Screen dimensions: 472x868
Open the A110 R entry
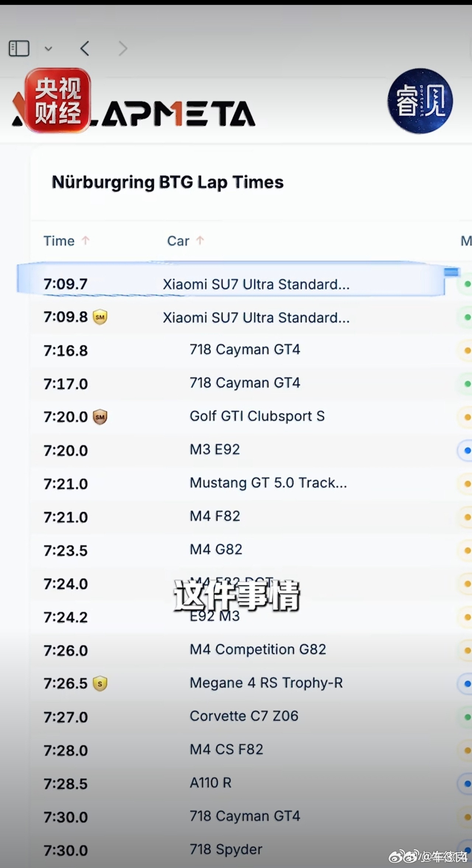tap(211, 782)
